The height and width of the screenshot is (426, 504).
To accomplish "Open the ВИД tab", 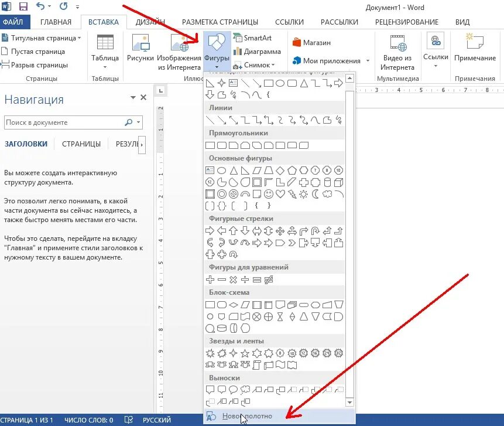I will [x=462, y=22].
